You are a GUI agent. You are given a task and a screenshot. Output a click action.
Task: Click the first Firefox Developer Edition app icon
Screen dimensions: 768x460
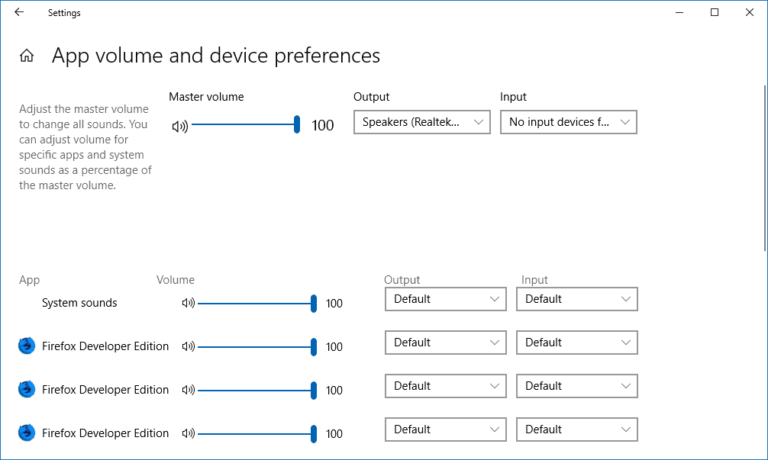(x=27, y=346)
